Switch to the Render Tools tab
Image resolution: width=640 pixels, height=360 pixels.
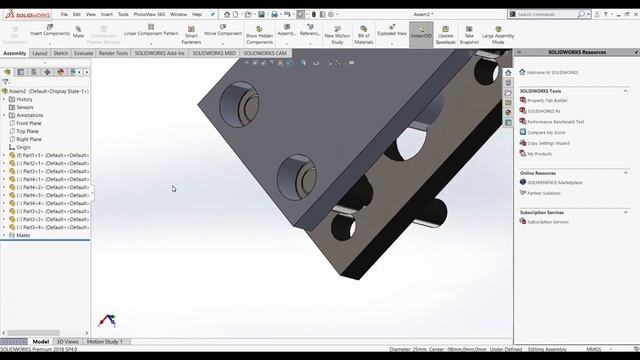point(113,53)
